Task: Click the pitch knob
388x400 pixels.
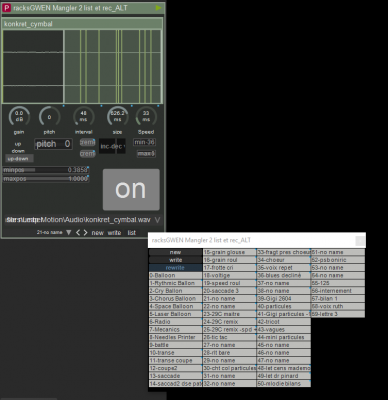Action: [x=49, y=117]
